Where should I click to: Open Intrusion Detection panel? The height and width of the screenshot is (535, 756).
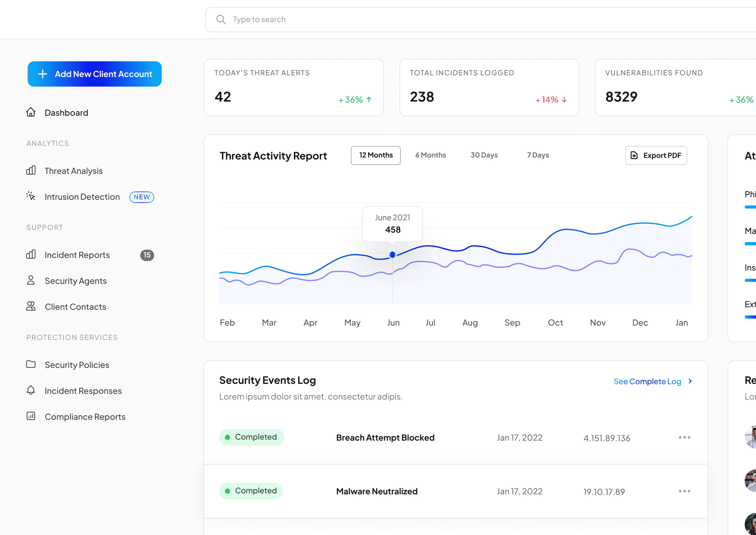coord(82,196)
